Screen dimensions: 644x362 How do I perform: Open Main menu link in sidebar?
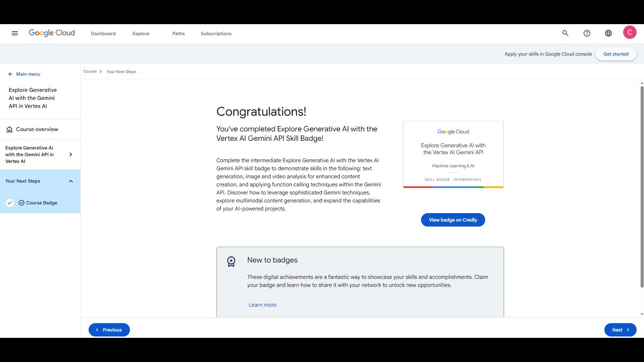point(28,74)
